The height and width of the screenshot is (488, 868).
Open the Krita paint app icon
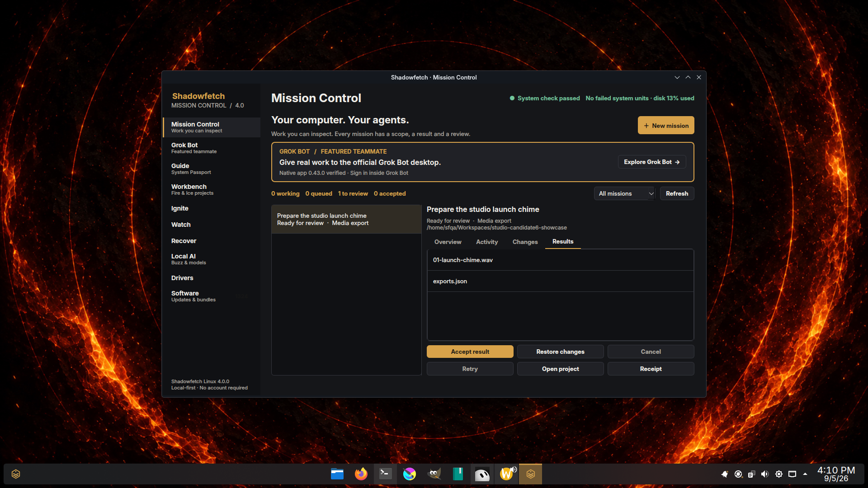coord(410,474)
